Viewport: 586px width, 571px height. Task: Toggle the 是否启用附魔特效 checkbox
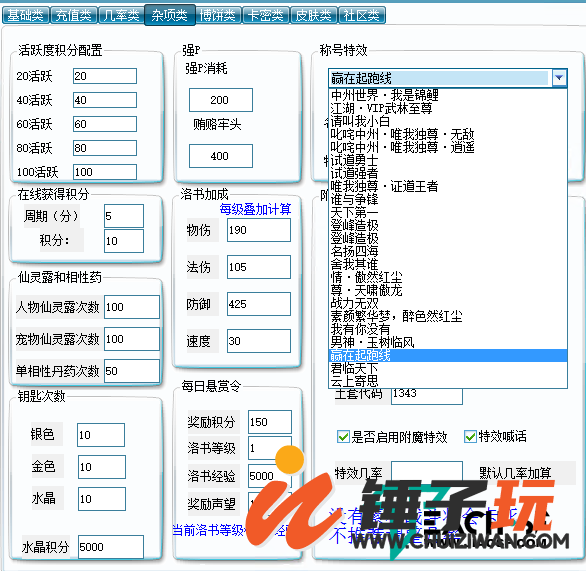click(x=343, y=436)
